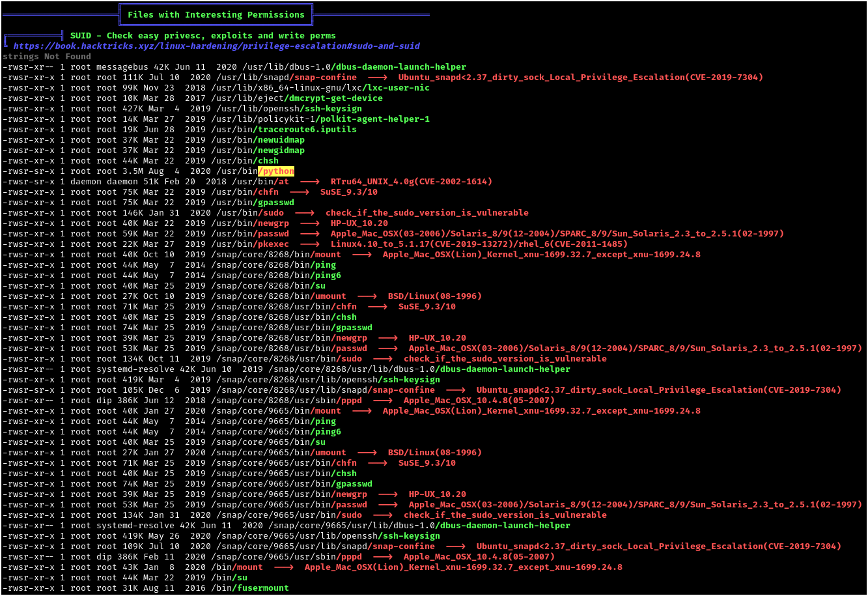Select the highlighted /python binary name

click(x=276, y=171)
